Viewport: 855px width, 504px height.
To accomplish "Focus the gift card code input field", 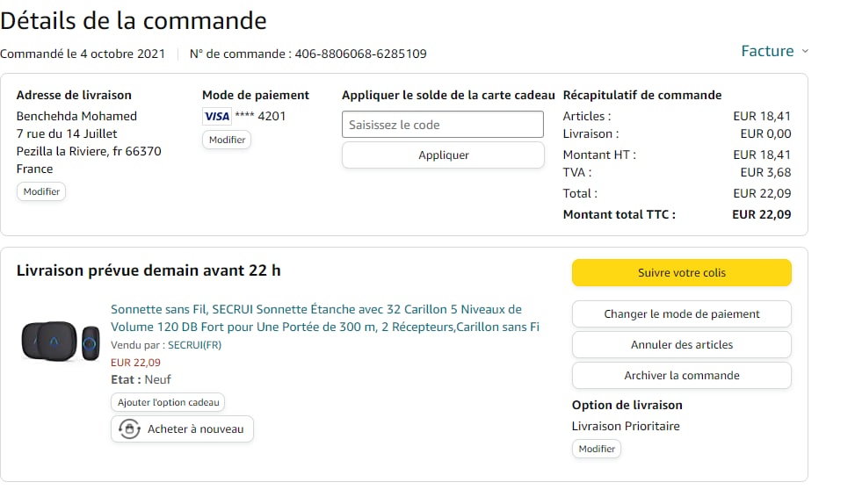I will (x=443, y=125).
